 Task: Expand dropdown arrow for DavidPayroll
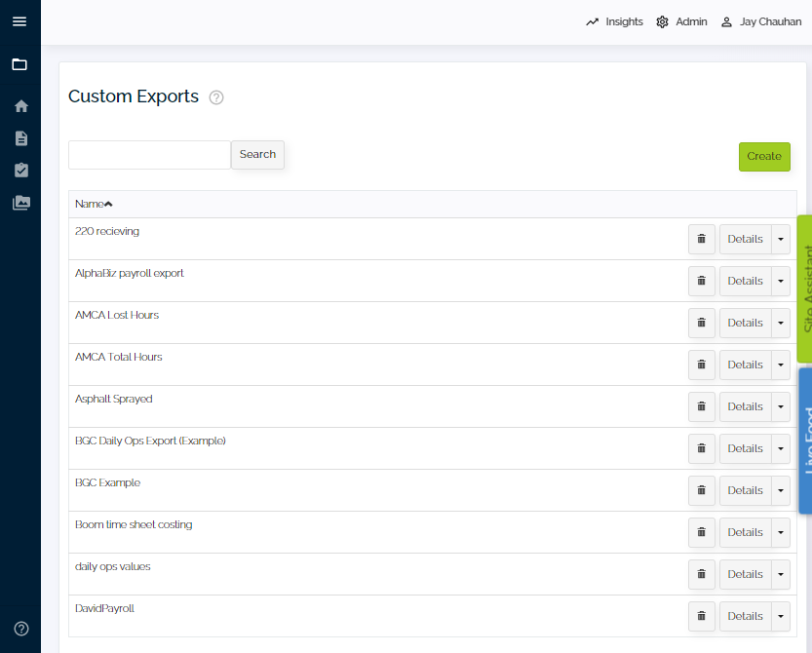[781, 616]
